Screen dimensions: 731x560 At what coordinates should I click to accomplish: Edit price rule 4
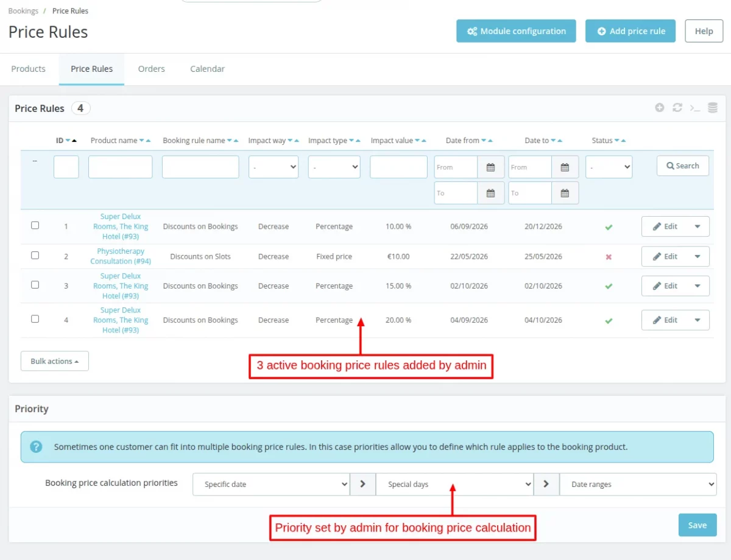[x=665, y=320]
